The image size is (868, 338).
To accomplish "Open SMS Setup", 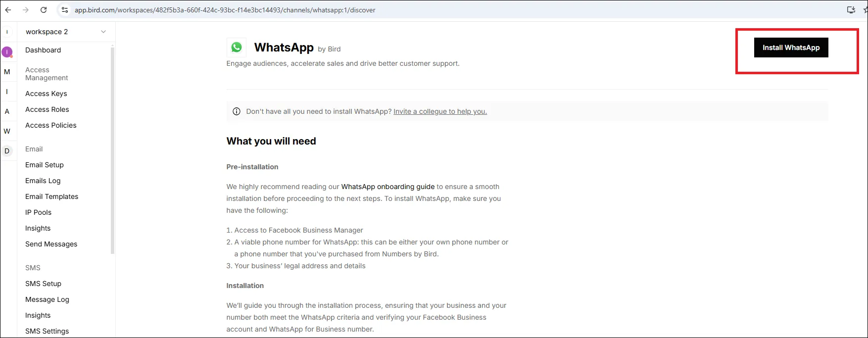I will (x=44, y=284).
